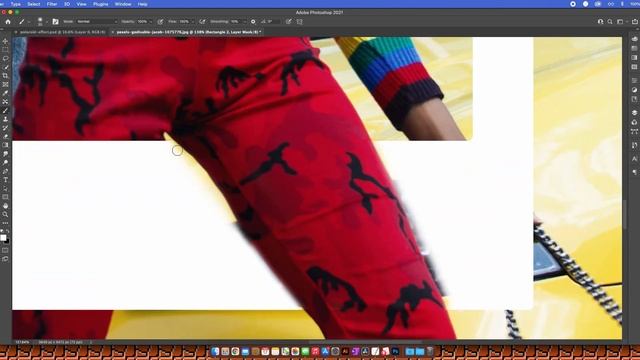640x360 pixels.
Task: Change the screen mode button
Action: [x=5, y=259]
